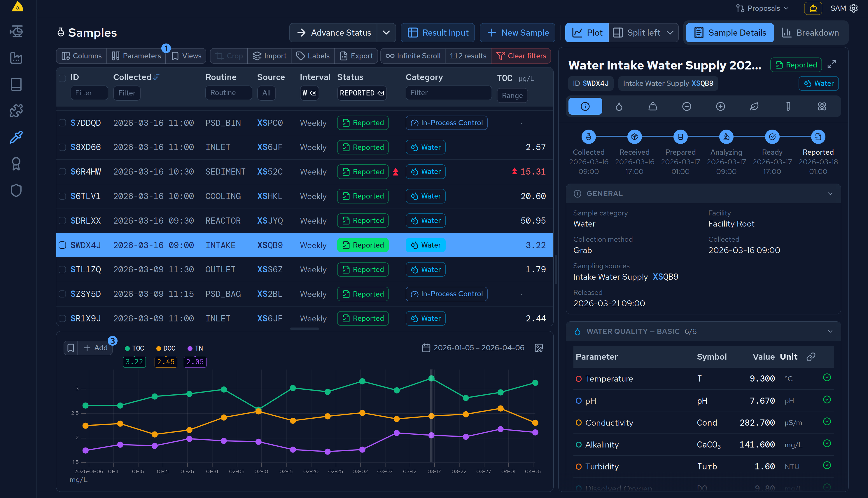Enable Infinite Scroll in the toolbar
The width and height of the screenshot is (868, 498).
[x=412, y=55]
